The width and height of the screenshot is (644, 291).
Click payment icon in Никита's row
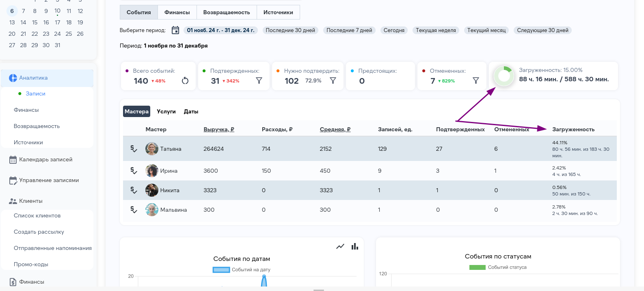(x=134, y=190)
